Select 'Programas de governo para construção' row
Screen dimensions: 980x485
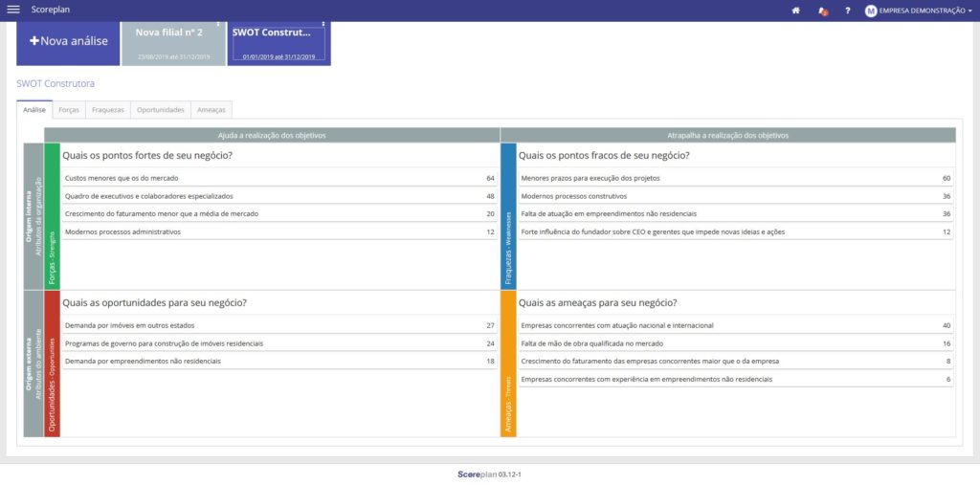(x=279, y=343)
